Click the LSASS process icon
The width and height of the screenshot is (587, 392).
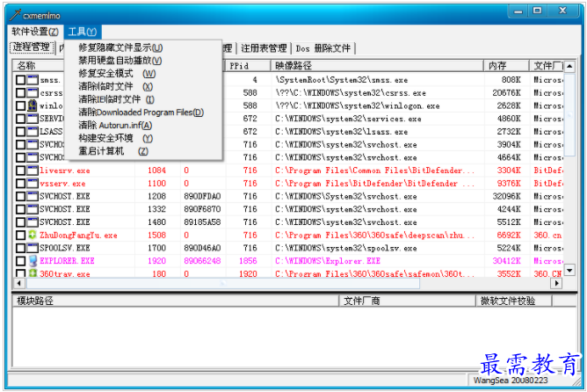coord(33,132)
